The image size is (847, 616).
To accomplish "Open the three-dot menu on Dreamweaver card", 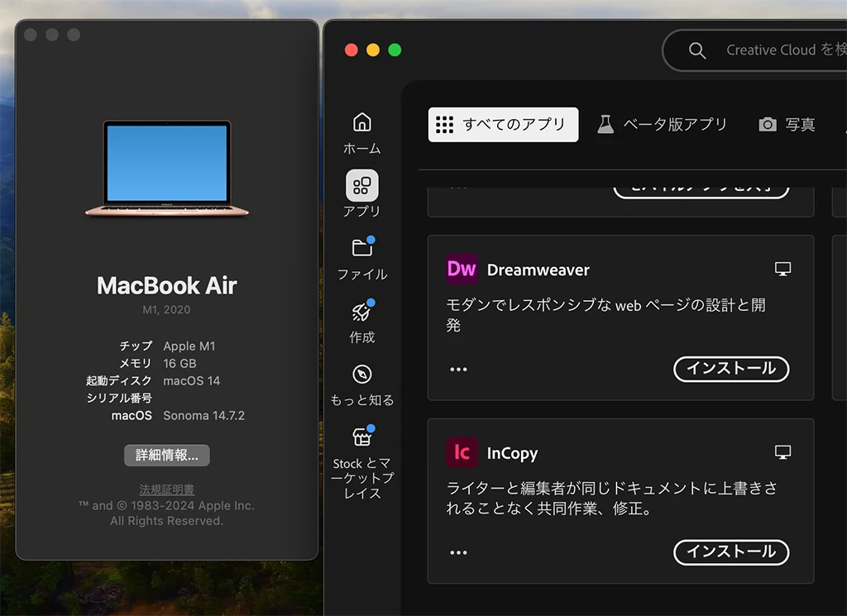I will point(458,370).
